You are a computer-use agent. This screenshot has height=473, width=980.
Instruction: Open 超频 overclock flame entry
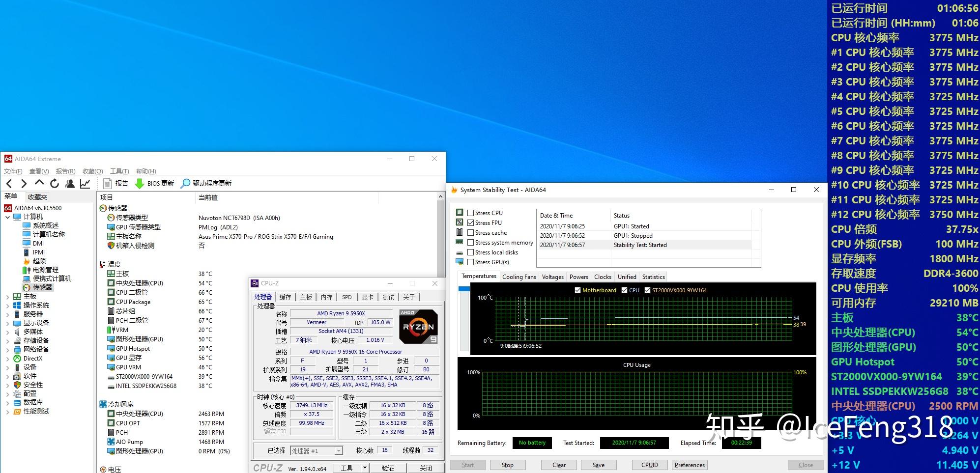pos(39,261)
